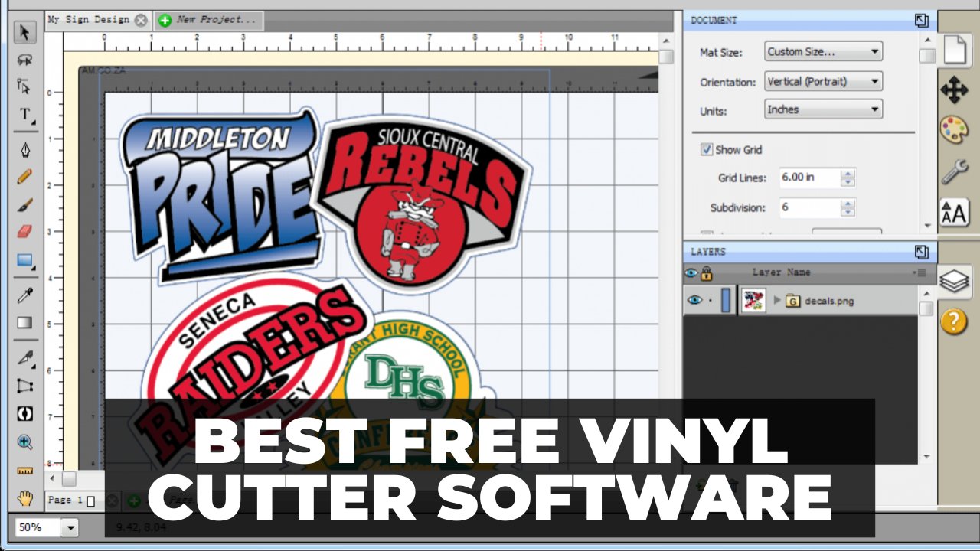This screenshot has width=980, height=551.
Task: Open the Mat Size dropdown
Action: click(823, 51)
